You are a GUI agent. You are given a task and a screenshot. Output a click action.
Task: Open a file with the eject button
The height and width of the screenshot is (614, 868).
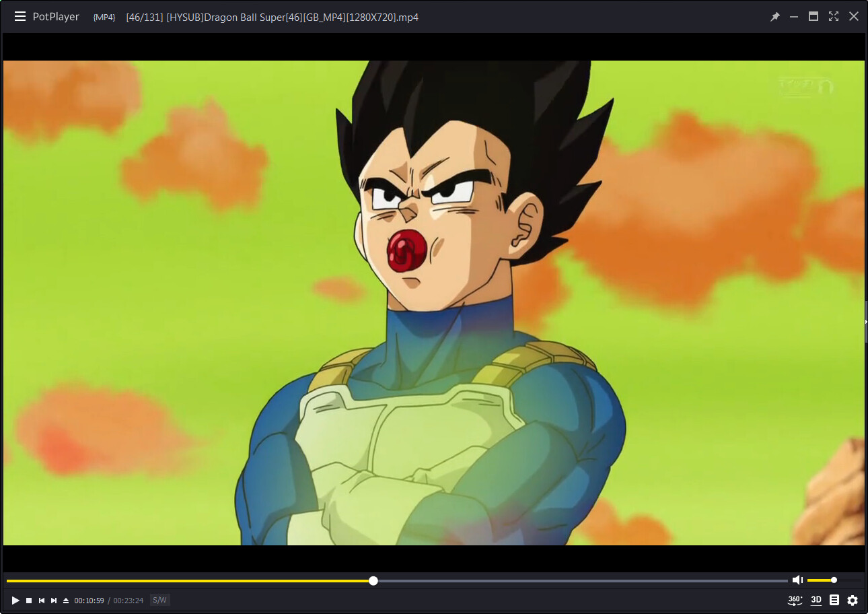(x=66, y=601)
